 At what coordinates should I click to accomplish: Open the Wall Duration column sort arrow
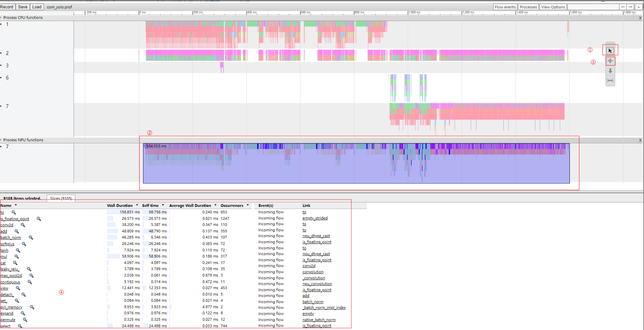click(137, 205)
